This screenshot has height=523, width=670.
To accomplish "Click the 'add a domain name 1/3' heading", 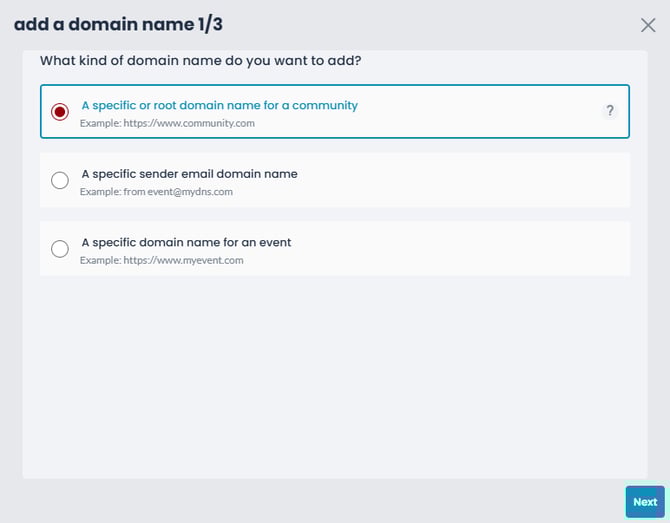I will pyautogui.click(x=118, y=24).
